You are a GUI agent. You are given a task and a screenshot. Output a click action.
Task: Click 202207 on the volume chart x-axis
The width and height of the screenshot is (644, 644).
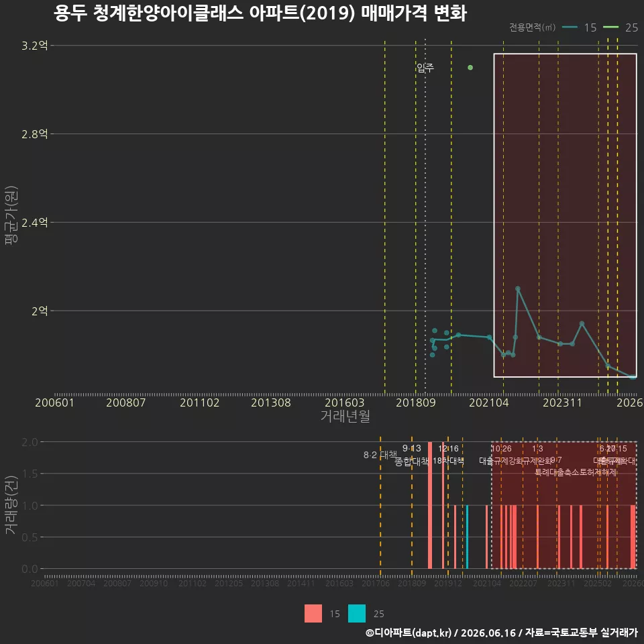[523, 583]
